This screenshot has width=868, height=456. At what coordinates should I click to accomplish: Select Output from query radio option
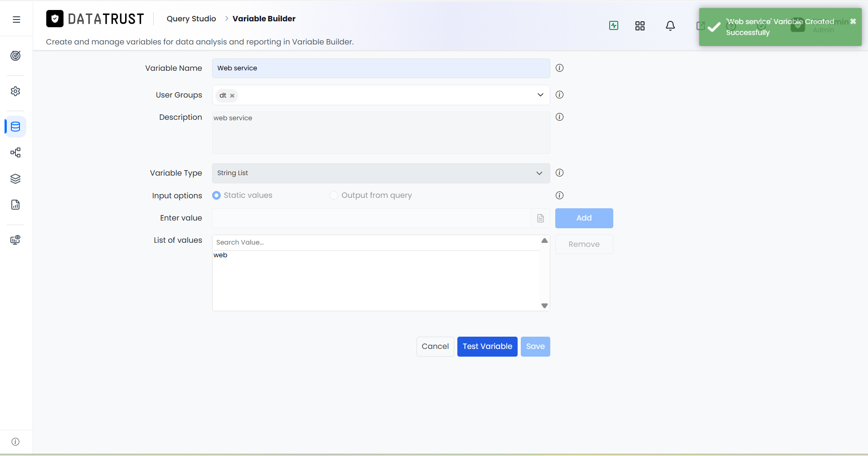click(x=334, y=195)
